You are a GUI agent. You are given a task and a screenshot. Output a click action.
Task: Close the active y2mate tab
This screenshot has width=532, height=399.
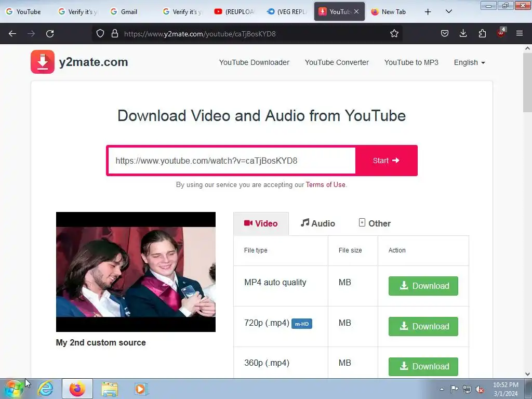point(356,11)
